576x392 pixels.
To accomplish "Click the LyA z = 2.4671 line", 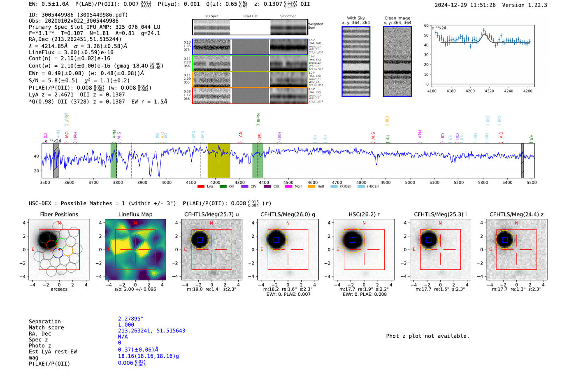I will [x=77, y=95].
